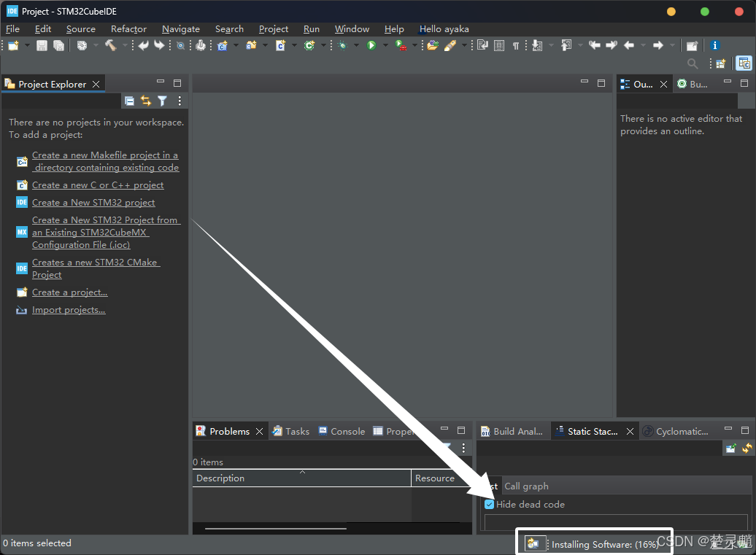Open the Navigate menu
The image size is (756, 555).
(181, 29)
